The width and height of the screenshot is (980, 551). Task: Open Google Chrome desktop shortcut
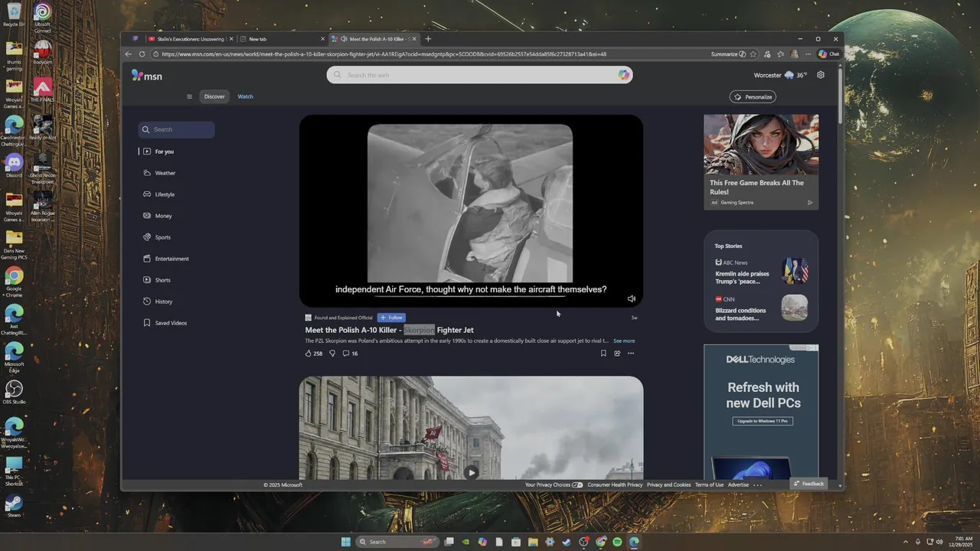point(14,282)
